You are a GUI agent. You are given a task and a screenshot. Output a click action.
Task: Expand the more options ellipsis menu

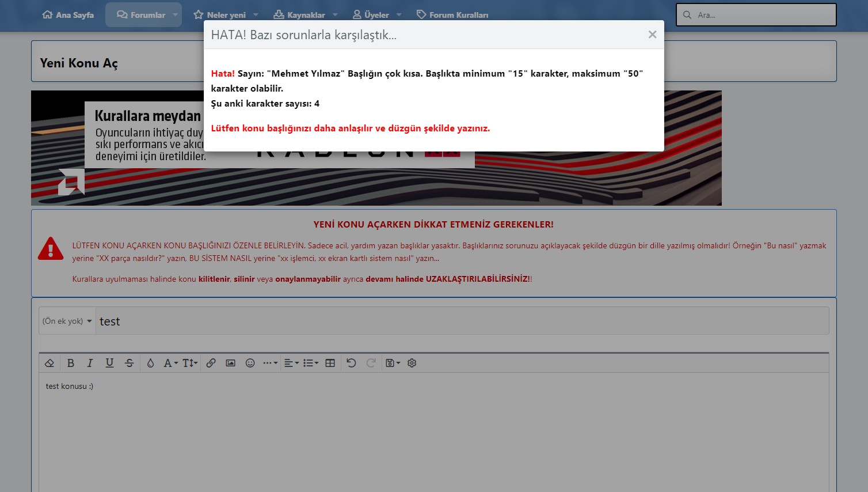tap(270, 363)
